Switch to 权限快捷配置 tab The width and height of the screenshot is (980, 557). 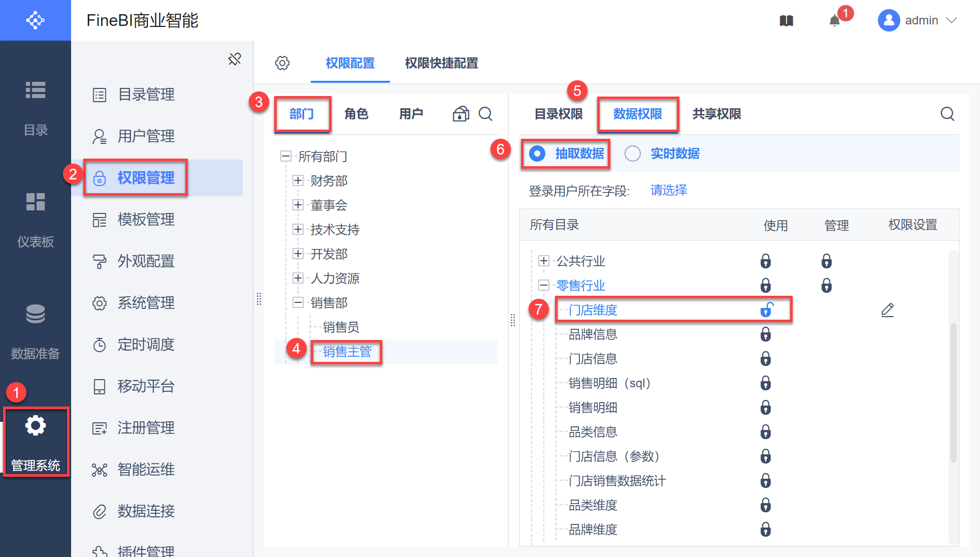(441, 63)
